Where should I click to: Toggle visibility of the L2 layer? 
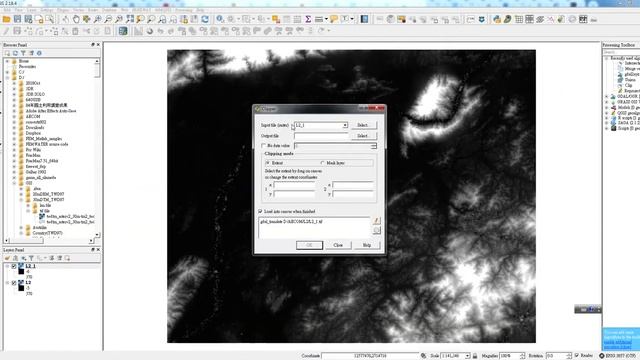click(14, 282)
